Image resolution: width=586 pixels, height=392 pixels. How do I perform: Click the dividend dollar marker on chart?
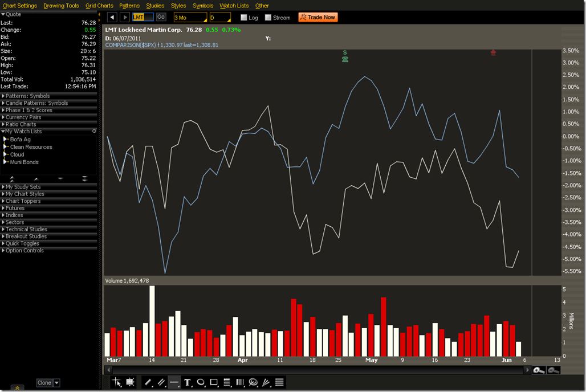coord(345,52)
